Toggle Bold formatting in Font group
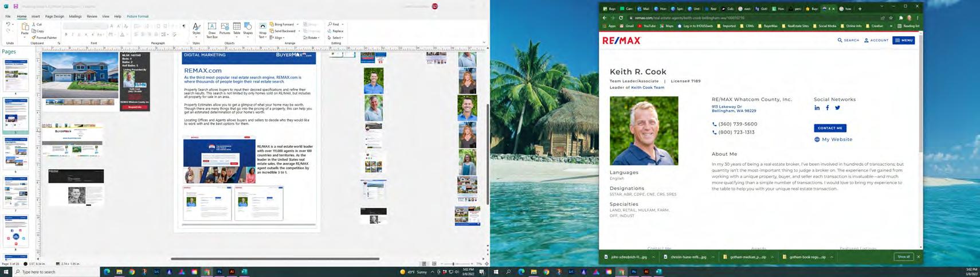This screenshot has width=980, height=277. coord(66,35)
